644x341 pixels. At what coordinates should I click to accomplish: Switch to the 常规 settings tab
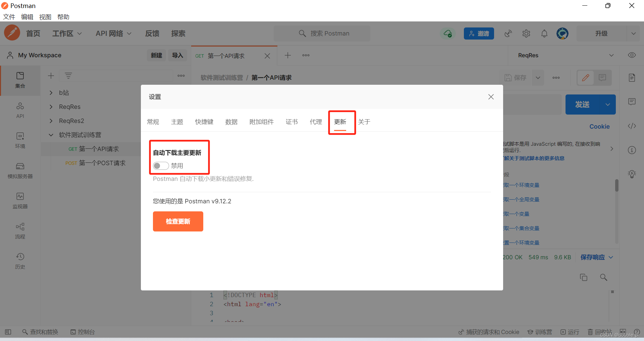pos(153,122)
